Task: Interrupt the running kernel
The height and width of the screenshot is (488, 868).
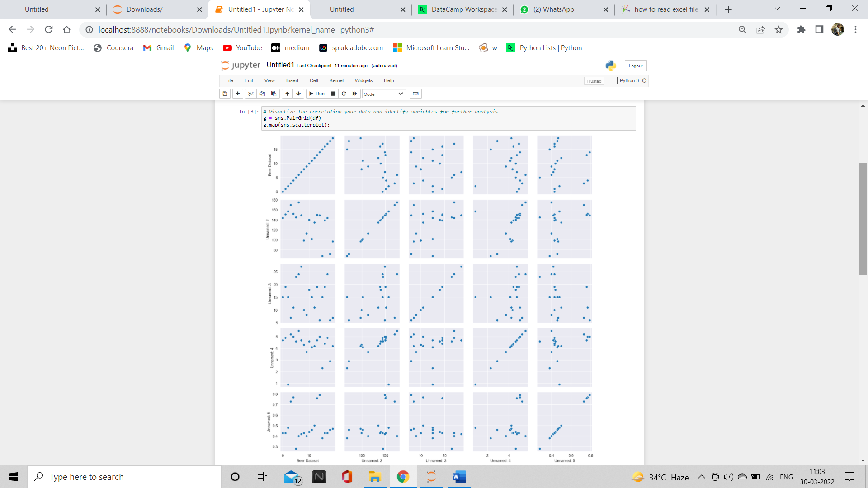Action: pos(333,94)
